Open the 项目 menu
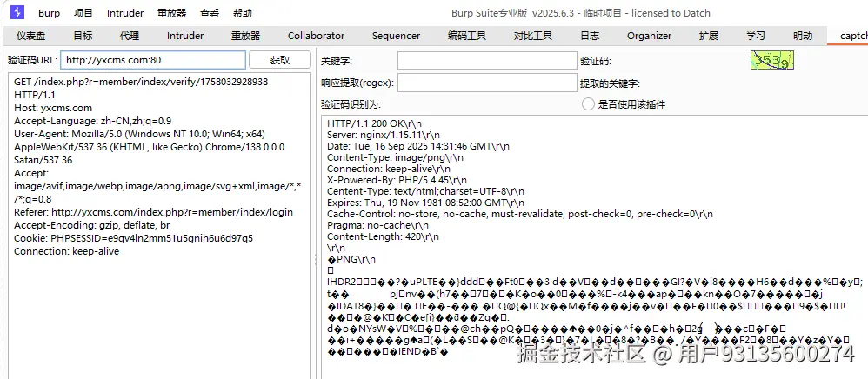The image size is (868, 379). pos(83,13)
